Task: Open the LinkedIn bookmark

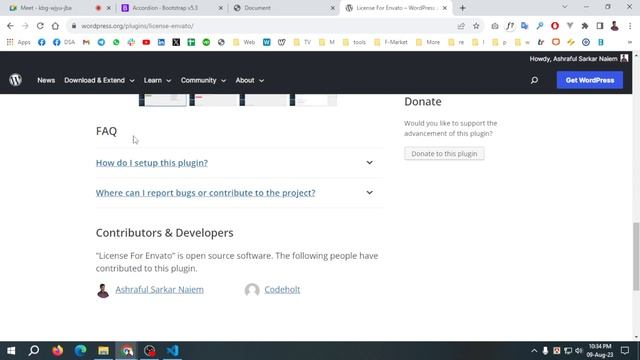Action: (161, 42)
